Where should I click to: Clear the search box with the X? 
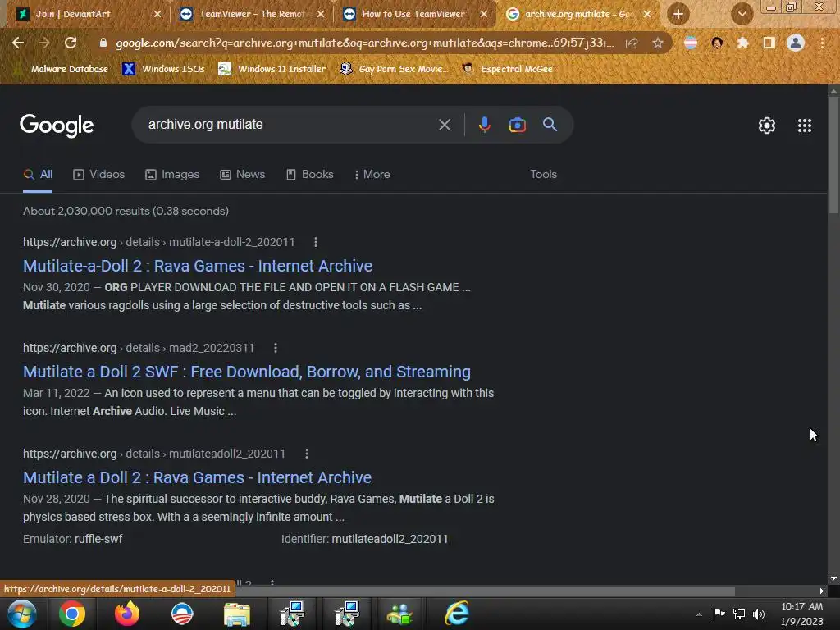click(445, 125)
